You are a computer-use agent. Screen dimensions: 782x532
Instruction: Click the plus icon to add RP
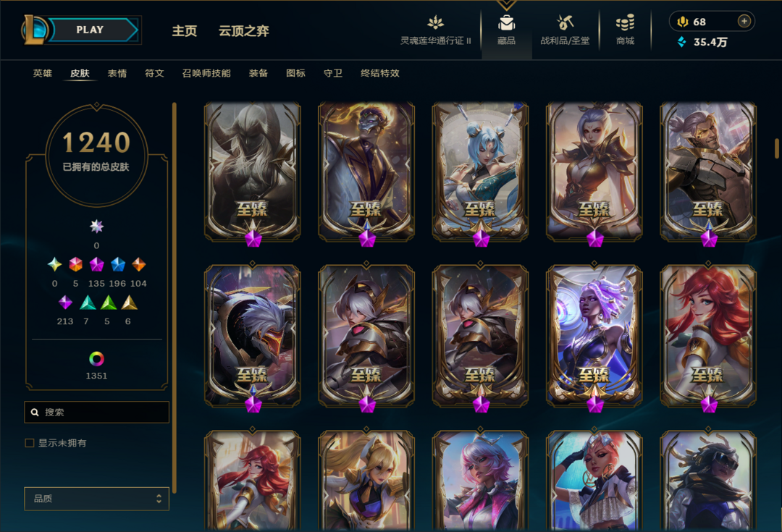[744, 21]
